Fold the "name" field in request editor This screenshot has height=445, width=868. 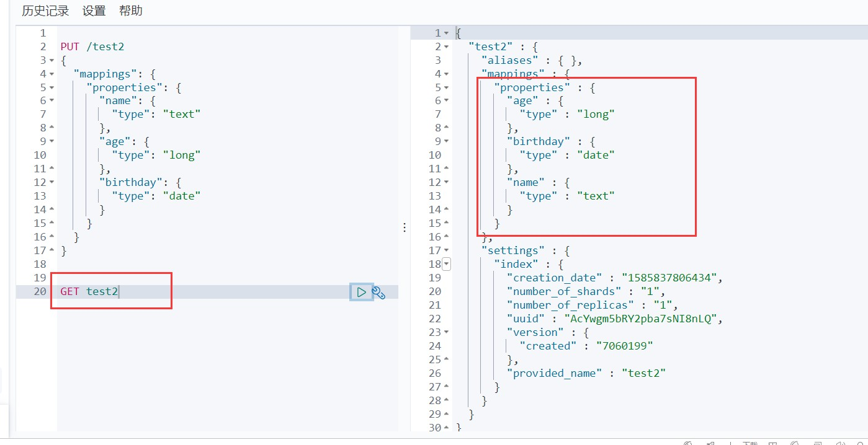51,101
